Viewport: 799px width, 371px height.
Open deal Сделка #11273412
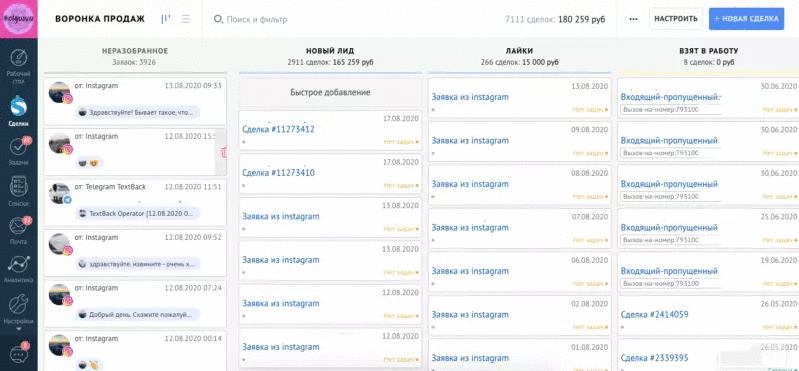(x=278, y=129)
